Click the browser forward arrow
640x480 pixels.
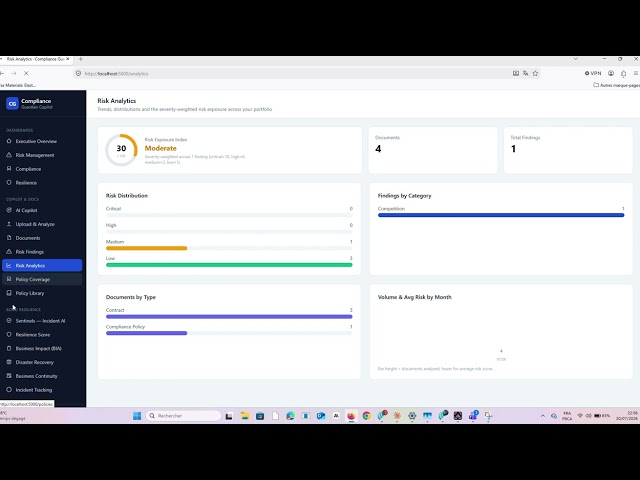coord(14,73)
